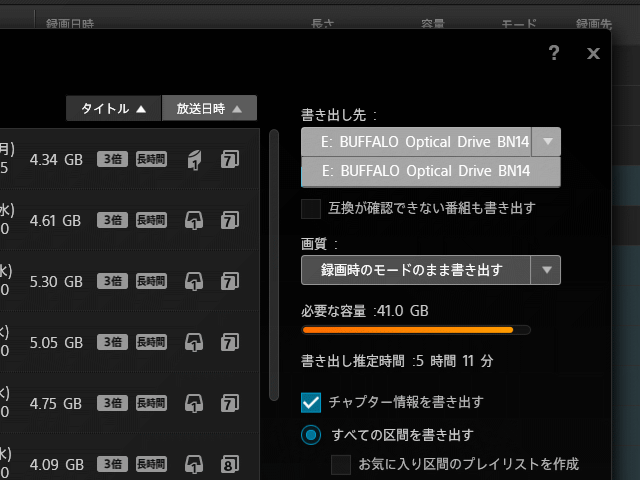Select the 4.61 GB size text
This screenshot has height=480, width=640.
pyautogui.click(x=56, y=221)
